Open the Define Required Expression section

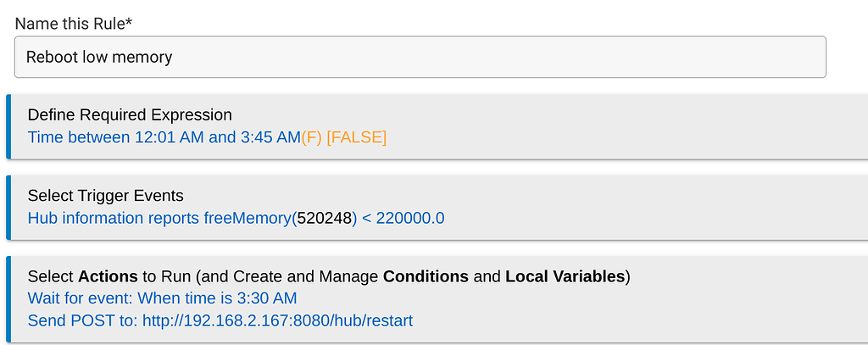[x=130, y=115]
